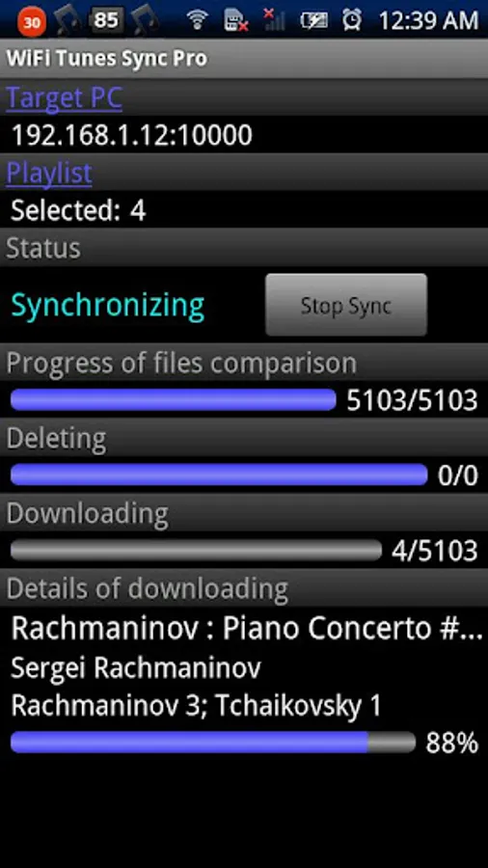This screenshot has width=488, height=868.
Task: Tap the 85 battery notification icon
Action: click(x=105, y=20)
